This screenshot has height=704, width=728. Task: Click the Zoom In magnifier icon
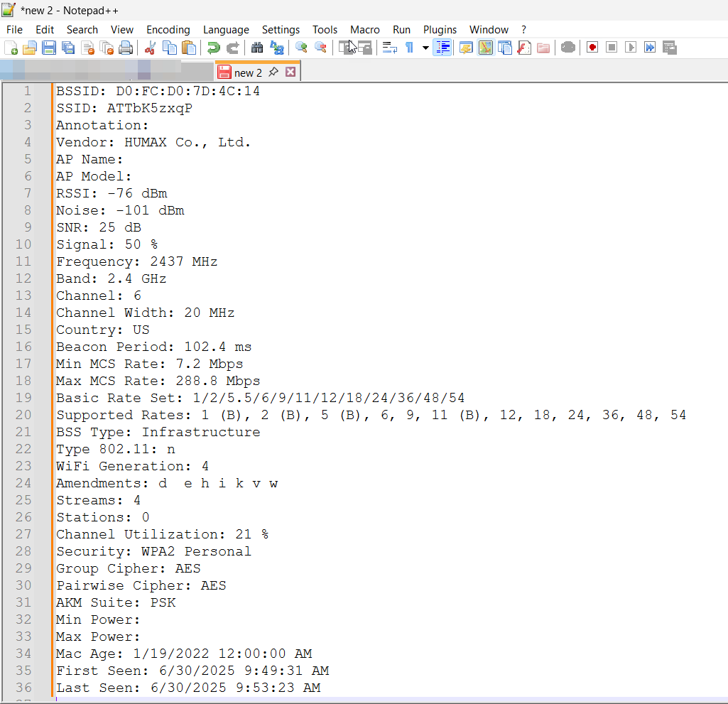click(x=301, y=48)
